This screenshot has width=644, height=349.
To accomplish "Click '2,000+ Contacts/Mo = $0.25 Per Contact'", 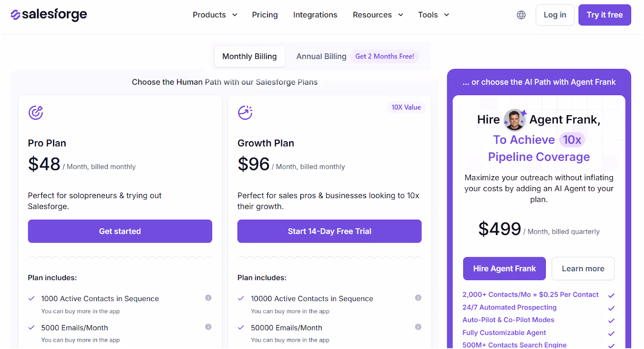I will (x=530, y=295).
